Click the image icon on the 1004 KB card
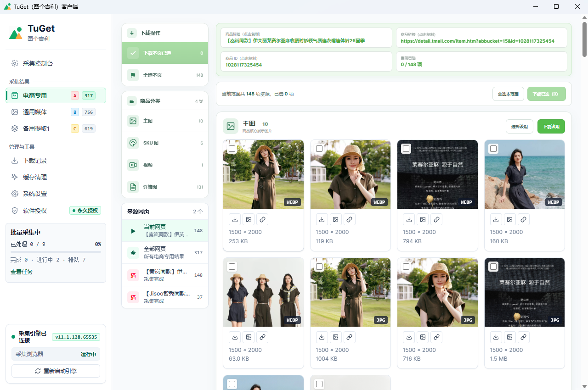 (336, 337)
